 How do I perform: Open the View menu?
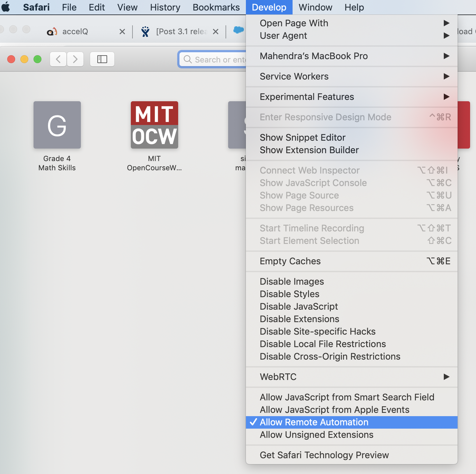127,7
